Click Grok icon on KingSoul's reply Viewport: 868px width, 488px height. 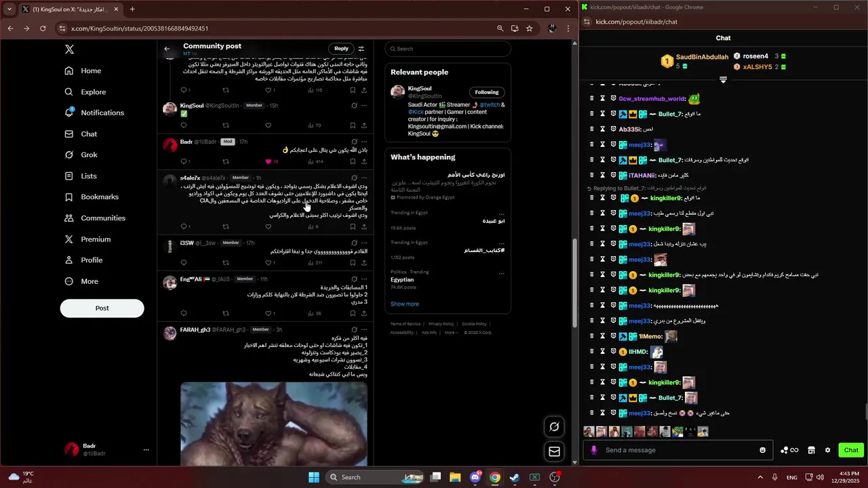point(354,106)
